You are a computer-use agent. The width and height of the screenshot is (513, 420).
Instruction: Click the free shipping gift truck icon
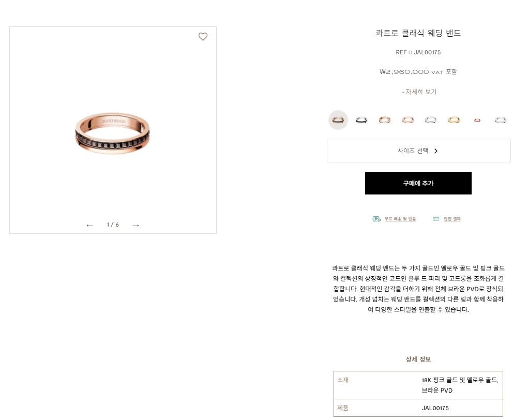coord(376,219)
